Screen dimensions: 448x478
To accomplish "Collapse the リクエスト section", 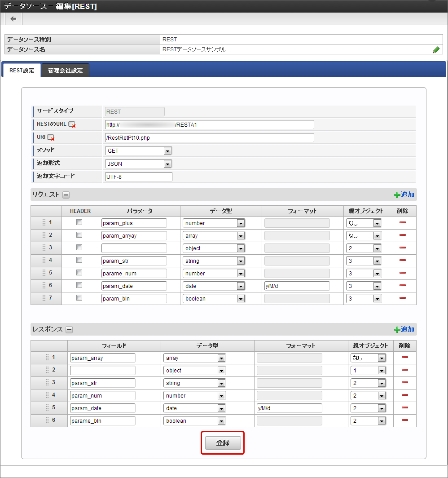I will [x=66, y=195].
